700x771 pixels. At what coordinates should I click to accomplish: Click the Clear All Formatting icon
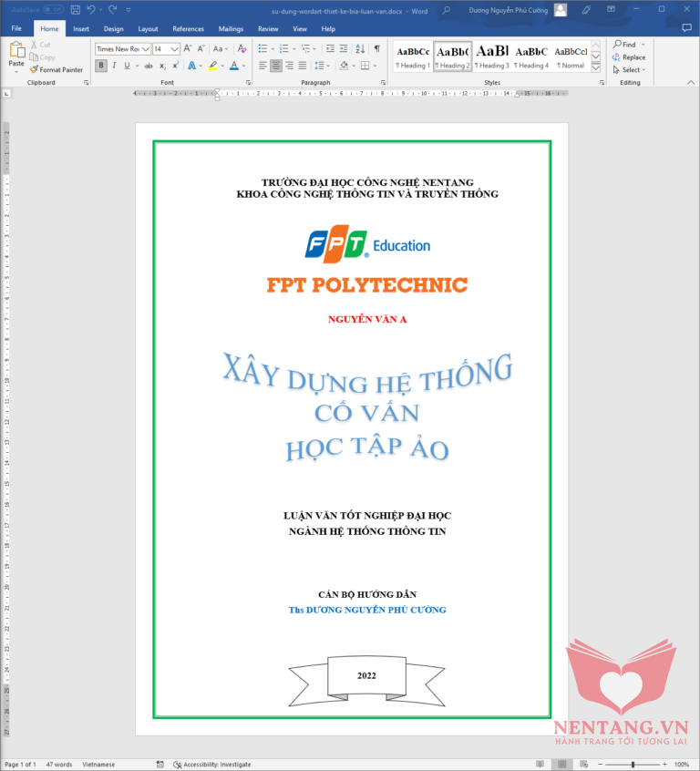(x=242, y=48)
